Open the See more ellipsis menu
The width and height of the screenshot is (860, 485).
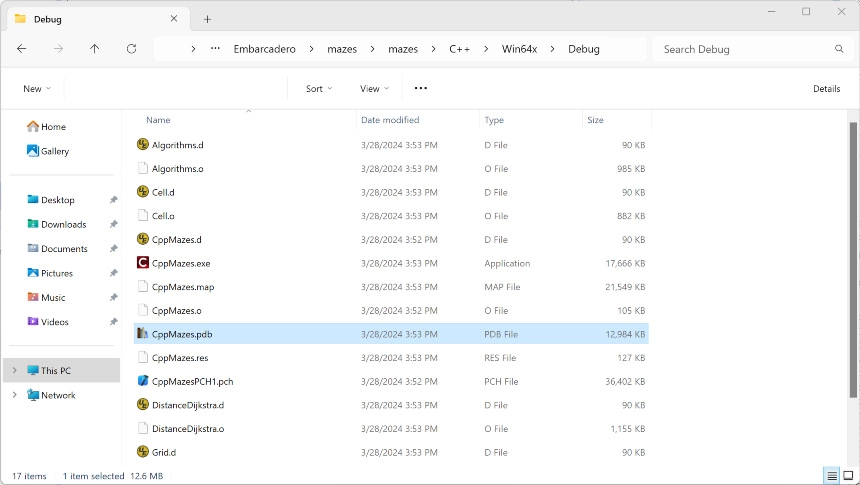421,88
